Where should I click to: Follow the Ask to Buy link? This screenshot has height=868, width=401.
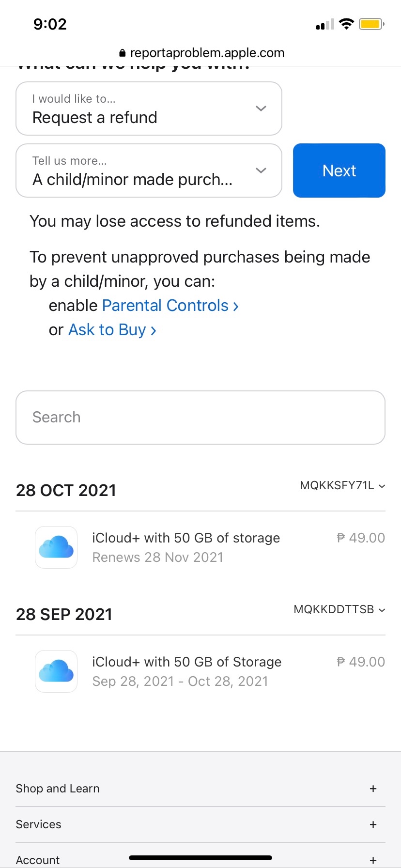tap(112, 330)
